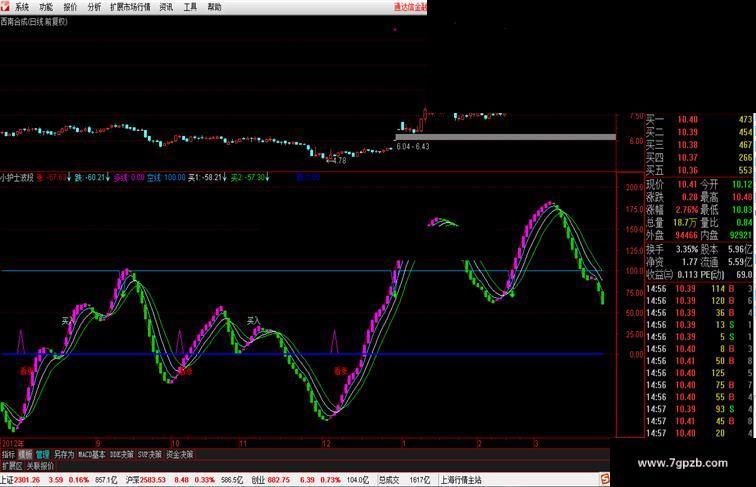This screenshot has width=756, height=487.
Task: Click the first 买入 signal label on the chart
Action: [68, 320]
